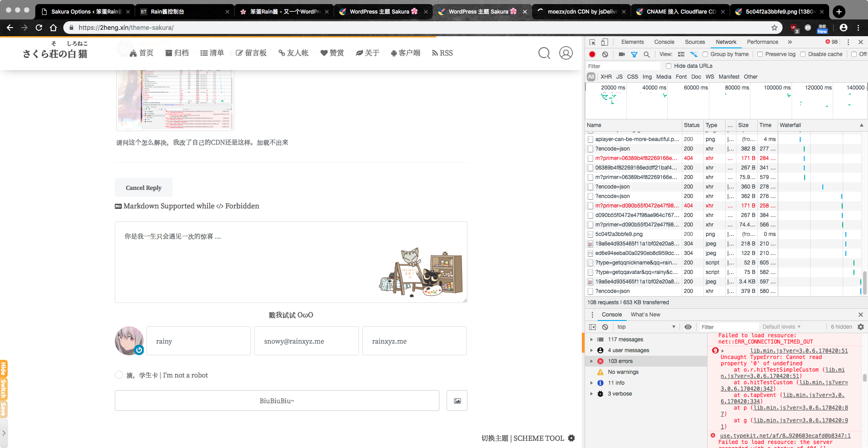Screen dimensions: 868x448
Task: Toggle the network overview view icon
Action: click(x=693, y=54)
